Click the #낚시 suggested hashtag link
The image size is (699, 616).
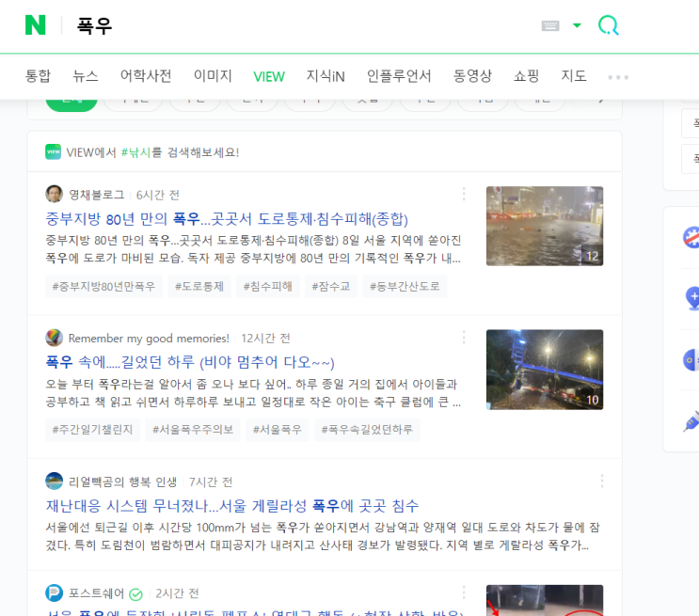(x=136, y=152)
